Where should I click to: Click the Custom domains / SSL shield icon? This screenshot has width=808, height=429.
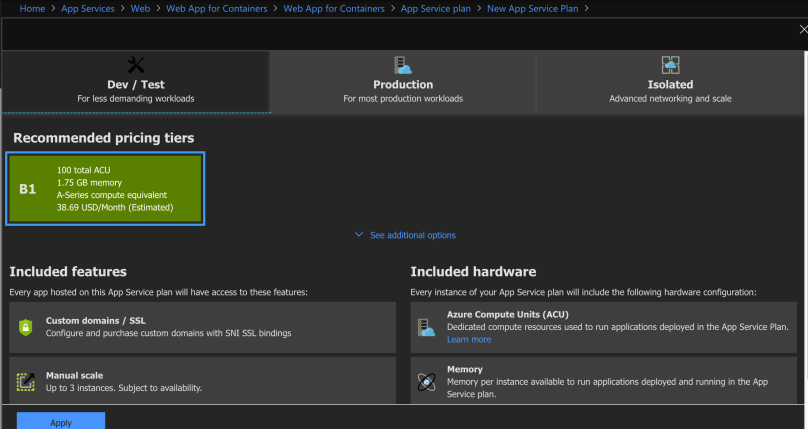pos(26,326)
